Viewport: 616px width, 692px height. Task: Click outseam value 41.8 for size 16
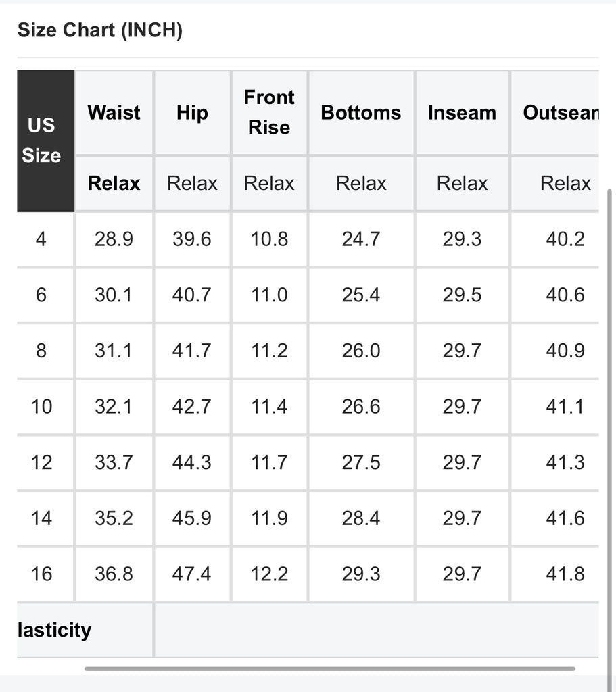(x=565, y=574)
